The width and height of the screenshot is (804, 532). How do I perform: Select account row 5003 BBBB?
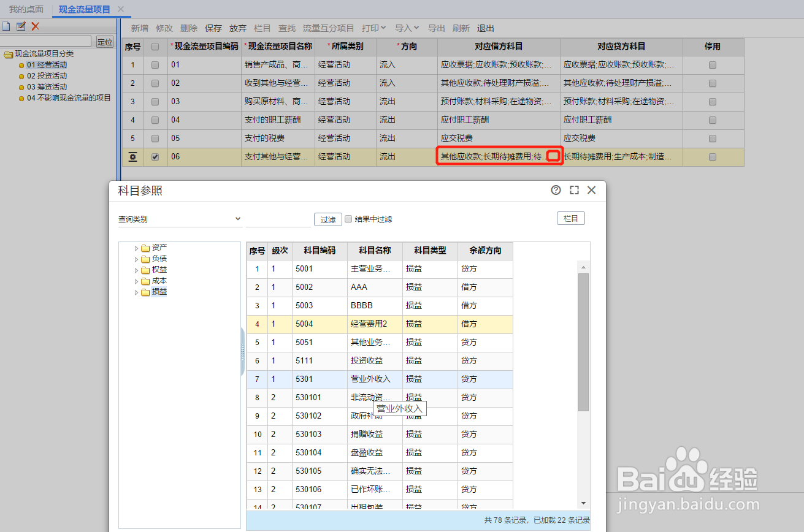tap(380, 306)
